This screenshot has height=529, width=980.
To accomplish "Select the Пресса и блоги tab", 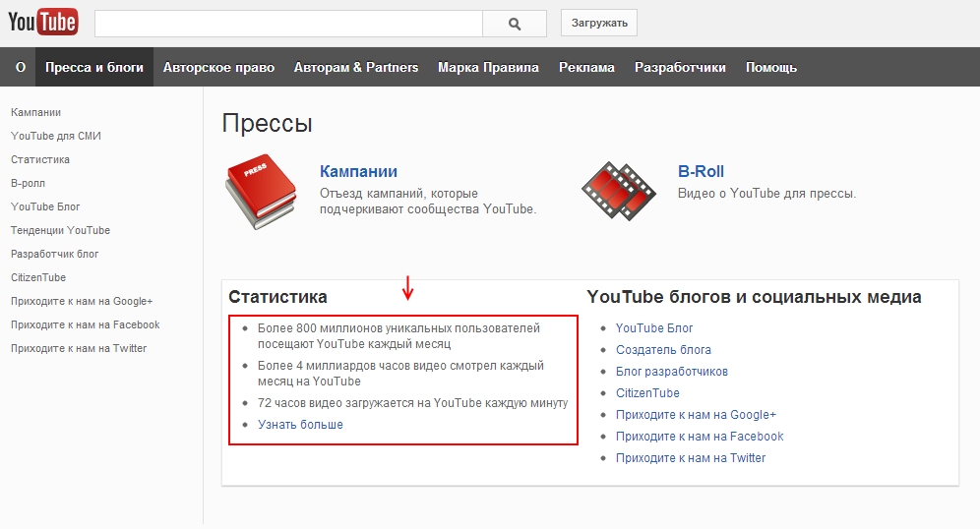I will coord(94,67).
